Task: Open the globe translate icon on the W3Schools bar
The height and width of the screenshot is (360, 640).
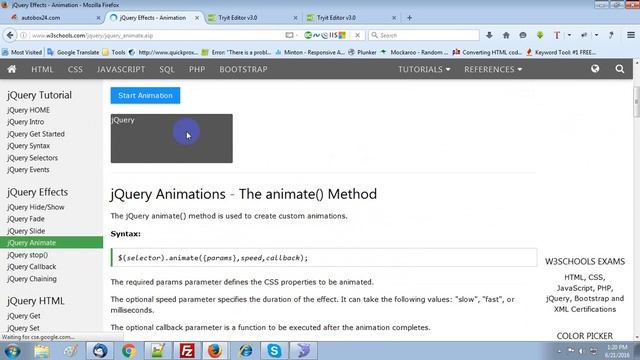Action: [x=595, y=69]
